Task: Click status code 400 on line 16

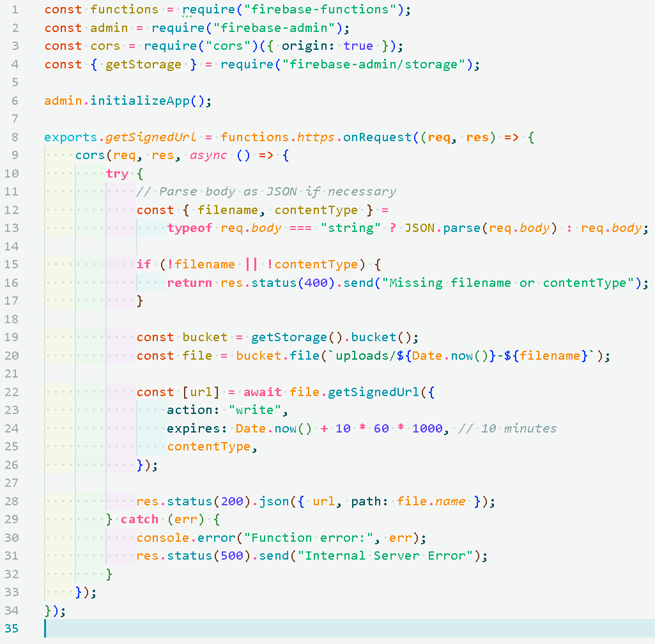Action: [x=316, y=283]
